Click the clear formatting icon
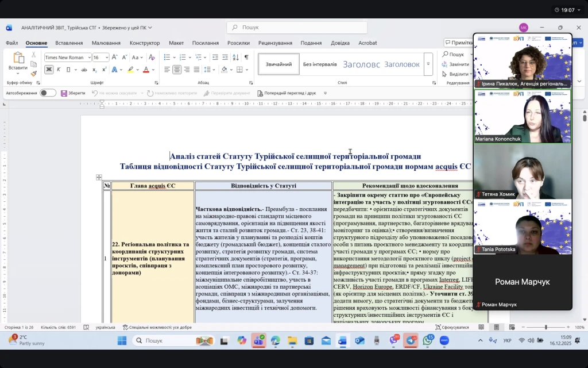Image resolution: width=588 pixels, height=368 pixels. (152, 57)
